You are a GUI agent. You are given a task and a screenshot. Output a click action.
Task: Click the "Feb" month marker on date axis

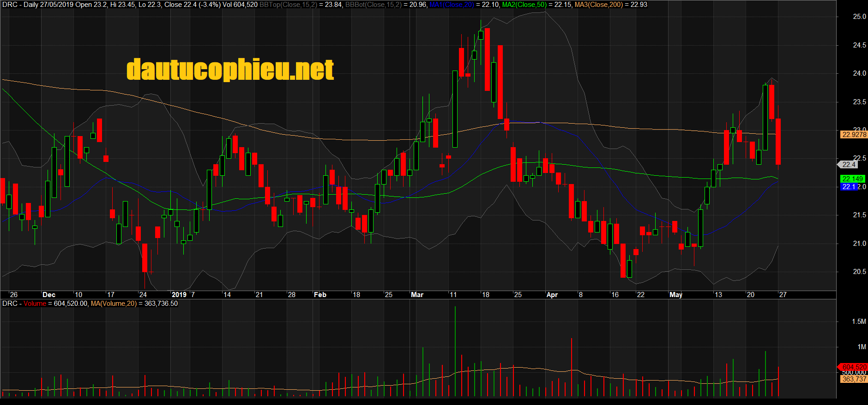tap(320, 295)
